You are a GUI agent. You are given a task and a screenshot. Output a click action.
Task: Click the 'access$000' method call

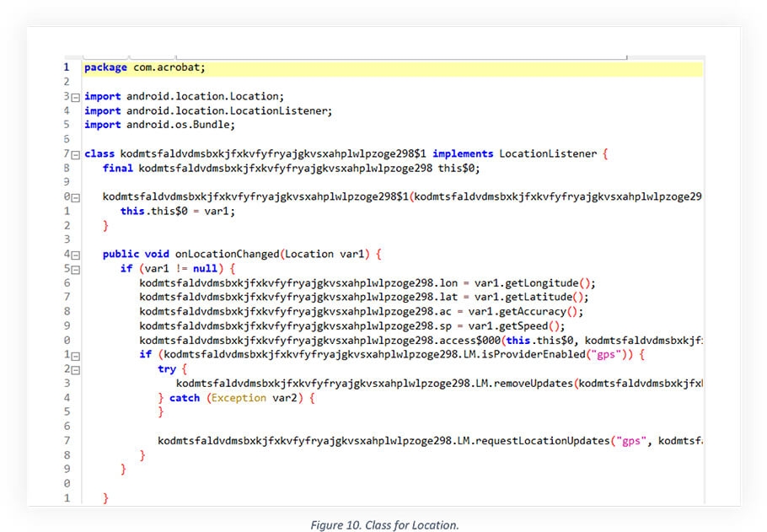tap(470, 340)
